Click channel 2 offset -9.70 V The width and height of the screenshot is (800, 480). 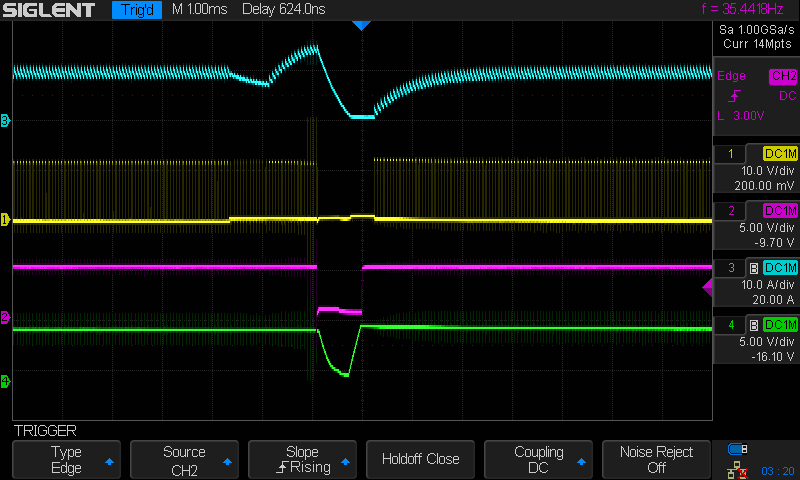(x=774, y=243)
